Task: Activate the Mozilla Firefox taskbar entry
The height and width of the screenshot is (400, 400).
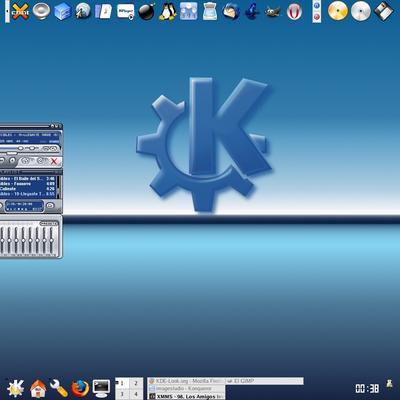Action: [x=186, y=381]
